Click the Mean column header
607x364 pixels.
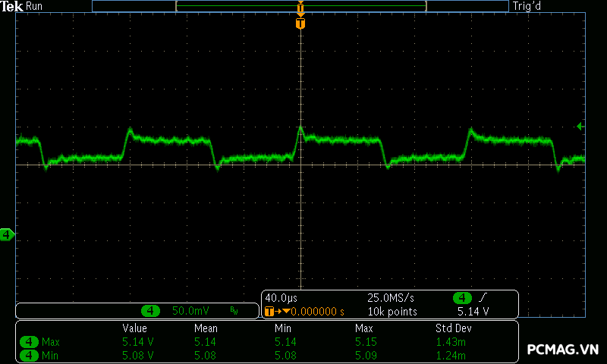tap(206, 328)
